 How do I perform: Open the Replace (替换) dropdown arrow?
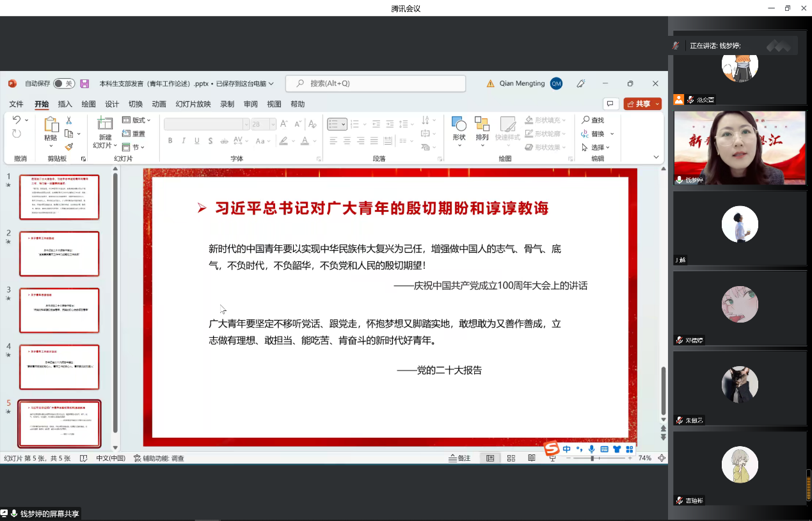pyautogui.click(x=612, y=134)
